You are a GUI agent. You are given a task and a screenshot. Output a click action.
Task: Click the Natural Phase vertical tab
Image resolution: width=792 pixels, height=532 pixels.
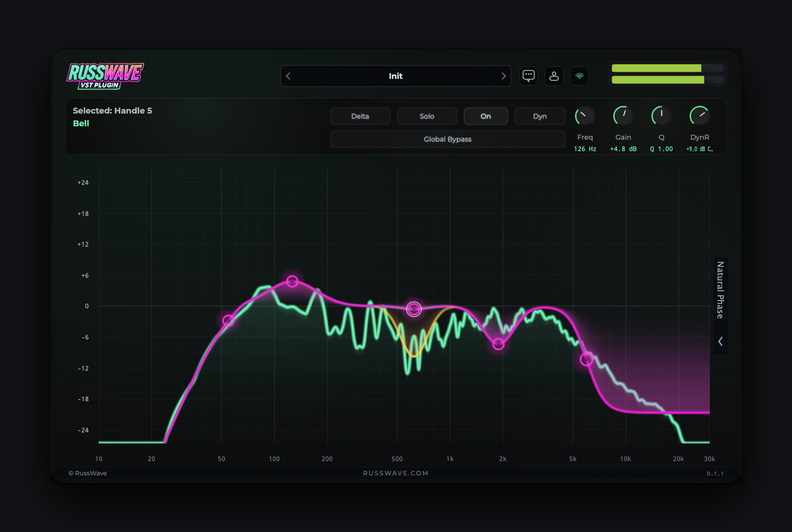coord(720,290)
